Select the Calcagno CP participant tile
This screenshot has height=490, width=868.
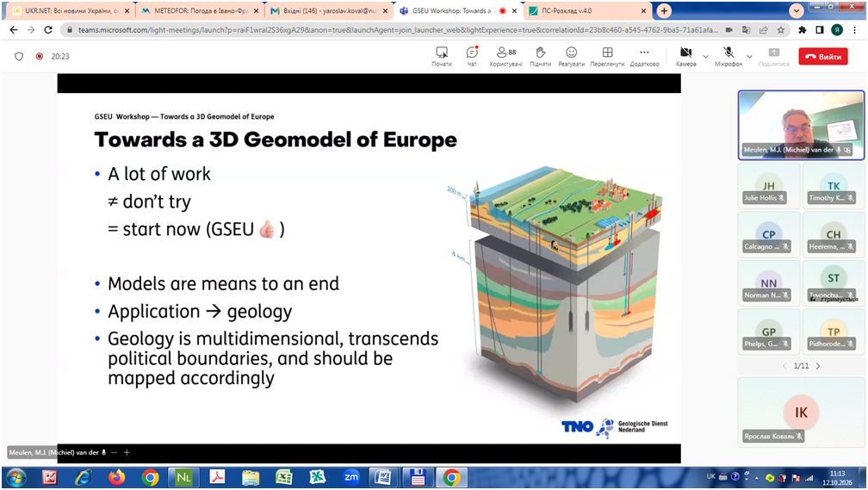coord(769,235)
